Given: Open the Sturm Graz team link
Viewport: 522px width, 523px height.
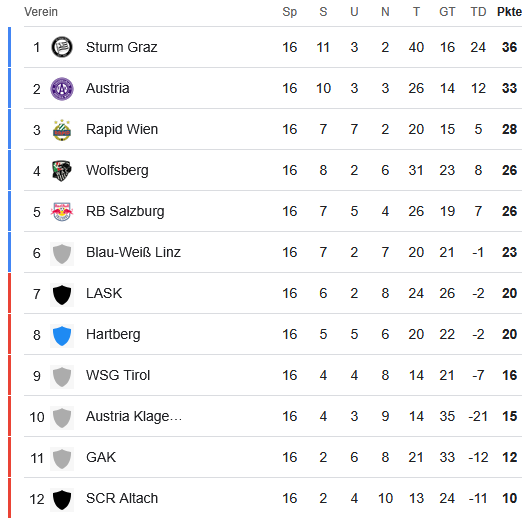Looking at the screenshot, I should coord(121,47).
